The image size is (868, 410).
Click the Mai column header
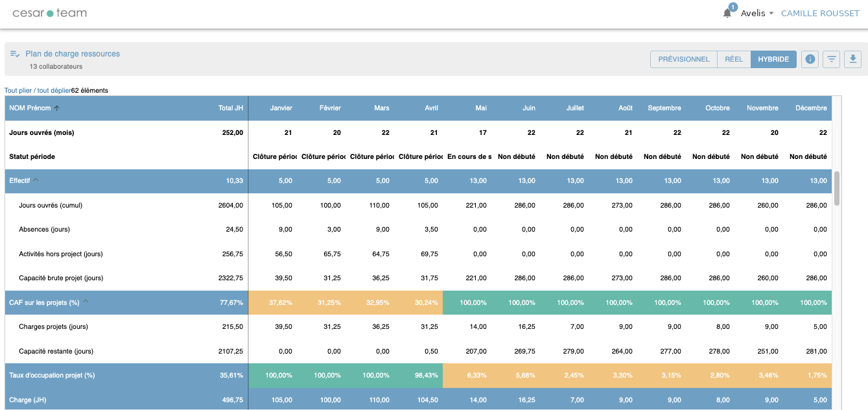pyautogui.click(x=481, y=108)
